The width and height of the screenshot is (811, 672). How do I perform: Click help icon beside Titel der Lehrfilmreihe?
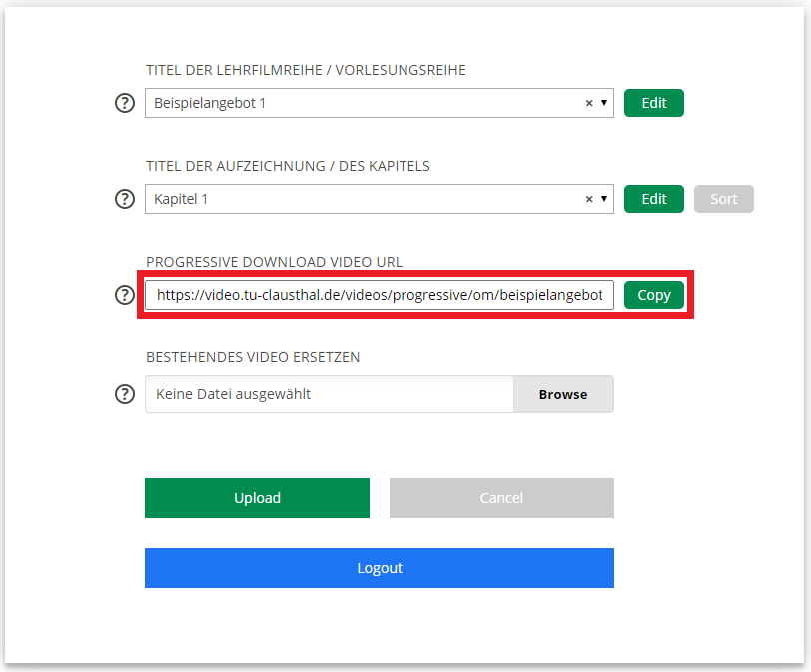pyautogui.click(x=125, y=103)
